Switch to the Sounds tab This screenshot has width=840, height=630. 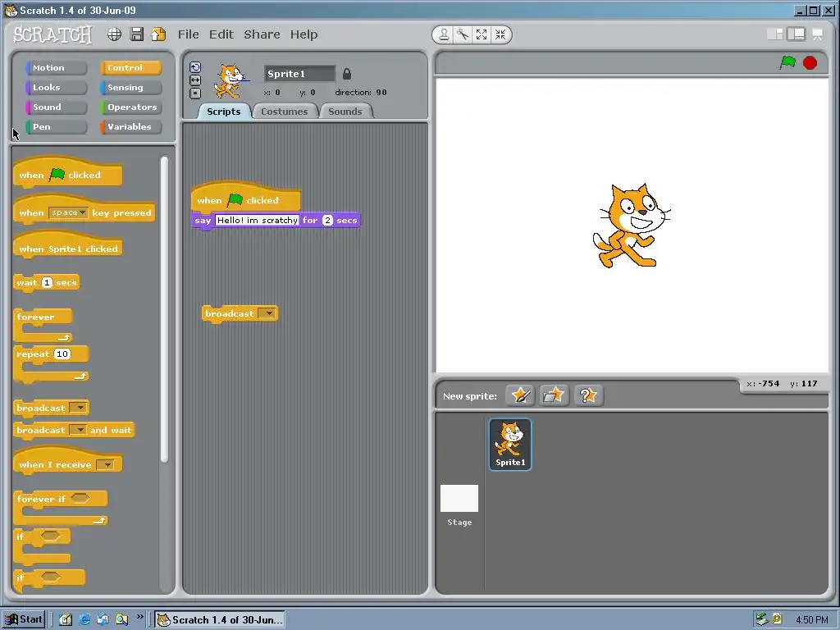click(x=345, y=112)
